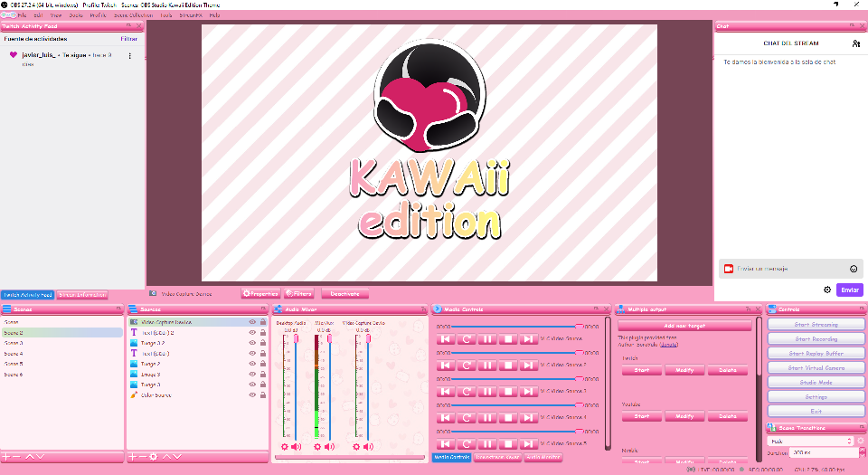The image size is (868, 475).
Task: Open the StreamFX menu
Action: pos(191,15)
